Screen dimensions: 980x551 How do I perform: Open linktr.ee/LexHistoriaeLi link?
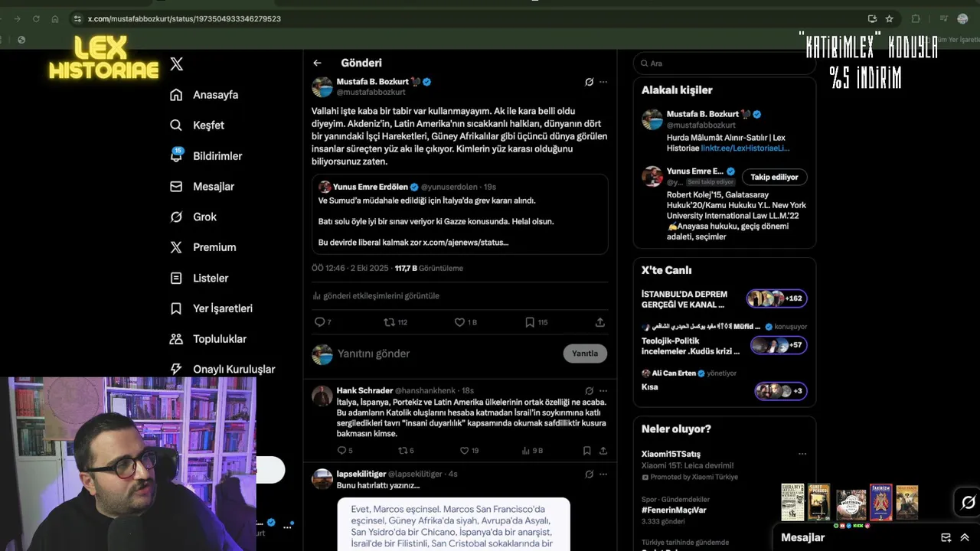click(745, 148)
